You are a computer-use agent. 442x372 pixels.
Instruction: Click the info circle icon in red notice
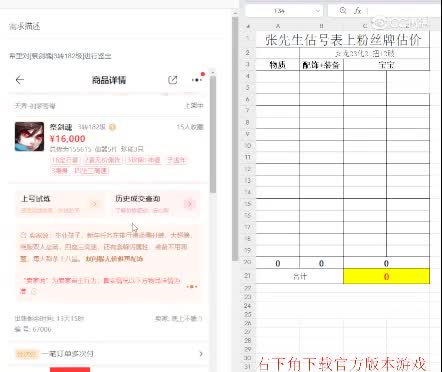pyautogui.click(x=34, y=291)
